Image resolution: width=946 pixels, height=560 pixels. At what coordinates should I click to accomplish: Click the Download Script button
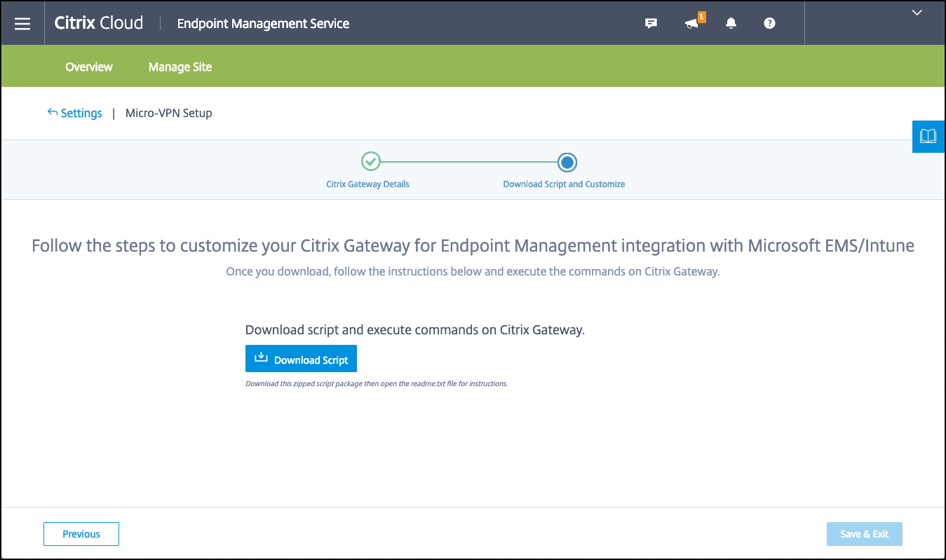[x=302, y=359]
